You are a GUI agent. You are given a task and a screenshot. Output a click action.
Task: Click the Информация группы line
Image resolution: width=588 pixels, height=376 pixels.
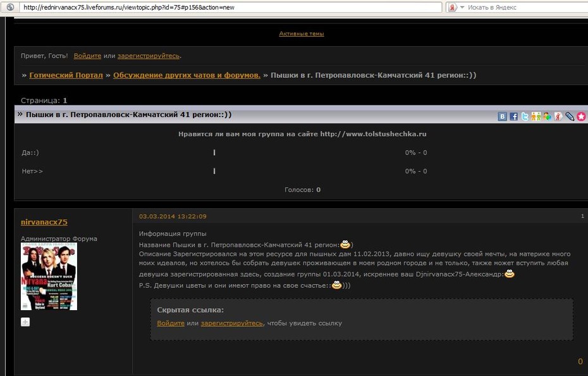[173, 234]
